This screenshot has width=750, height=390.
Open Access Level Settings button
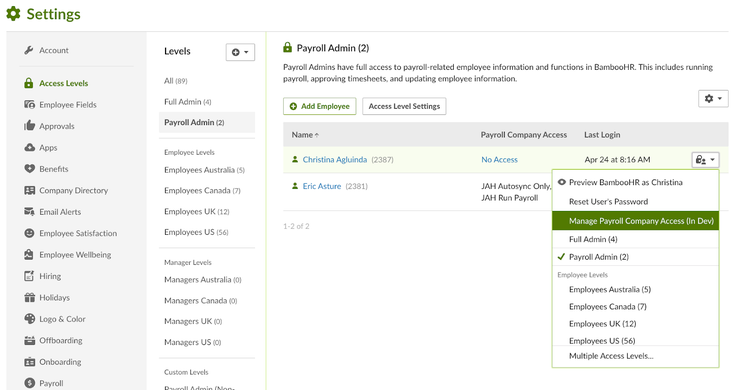tap(404, 106)
